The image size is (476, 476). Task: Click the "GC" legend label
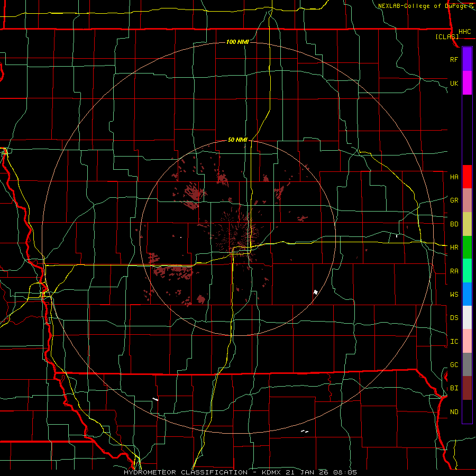pyautogui.click(x=454, y=365)
